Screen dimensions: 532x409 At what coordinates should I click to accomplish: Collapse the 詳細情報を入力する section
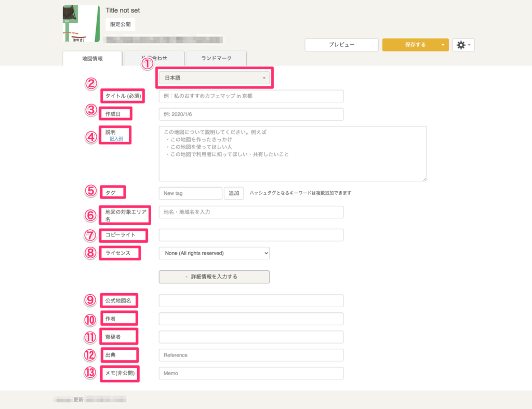[214, 276]
